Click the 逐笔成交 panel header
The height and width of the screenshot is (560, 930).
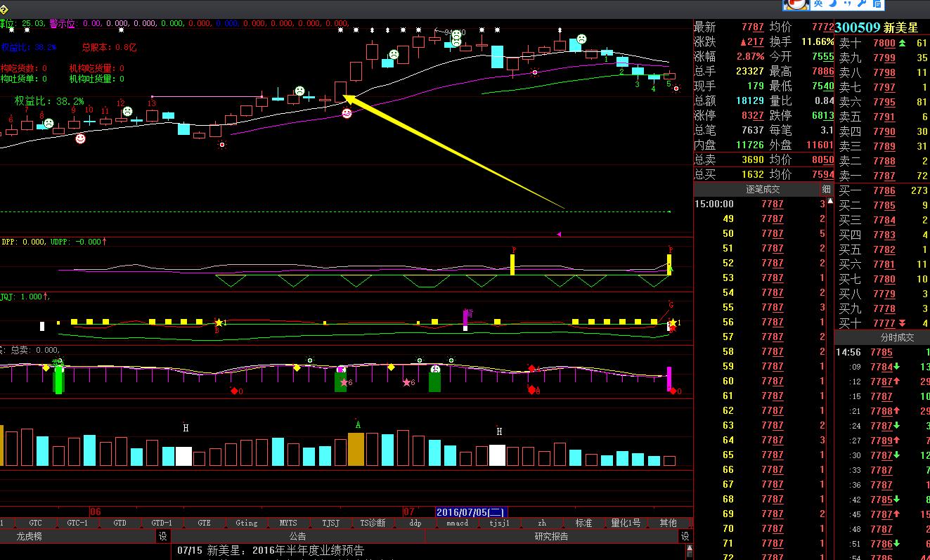point(763,189)
